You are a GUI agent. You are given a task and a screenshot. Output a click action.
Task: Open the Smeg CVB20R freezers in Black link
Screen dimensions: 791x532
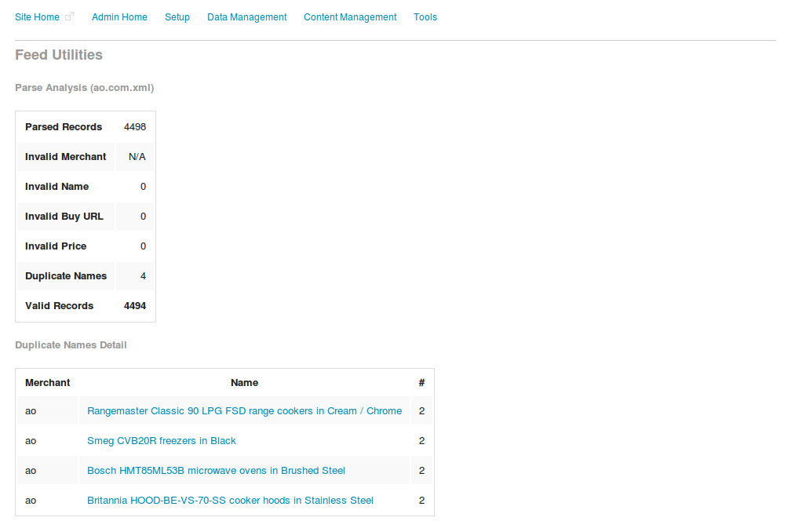pyautogui.click(x=162, y=441)
